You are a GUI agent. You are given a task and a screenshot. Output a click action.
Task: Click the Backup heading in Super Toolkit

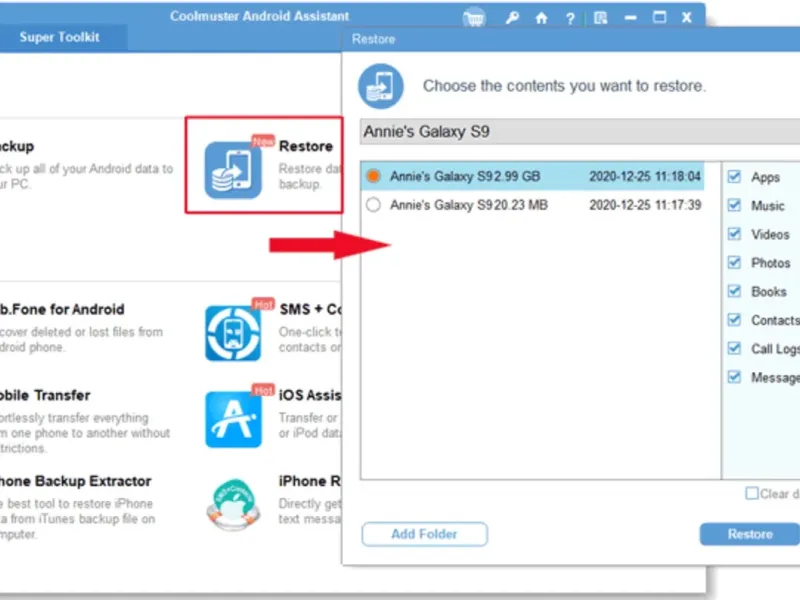17,146
